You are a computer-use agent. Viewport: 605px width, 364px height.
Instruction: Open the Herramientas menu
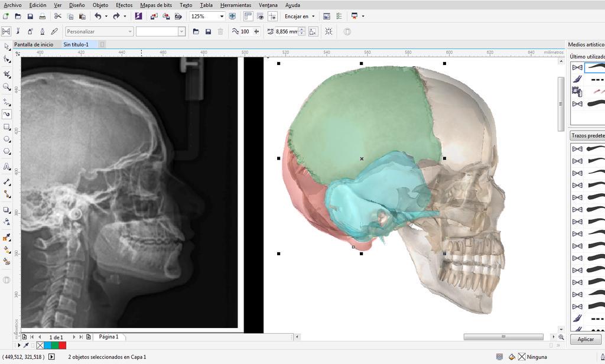pyautogui.click(x=236, y=5)
